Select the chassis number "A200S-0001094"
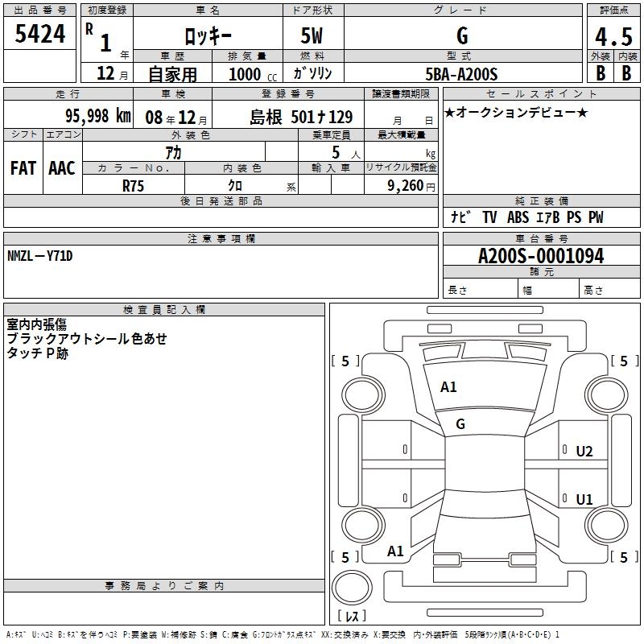644x644 pixels. (541, 256)
